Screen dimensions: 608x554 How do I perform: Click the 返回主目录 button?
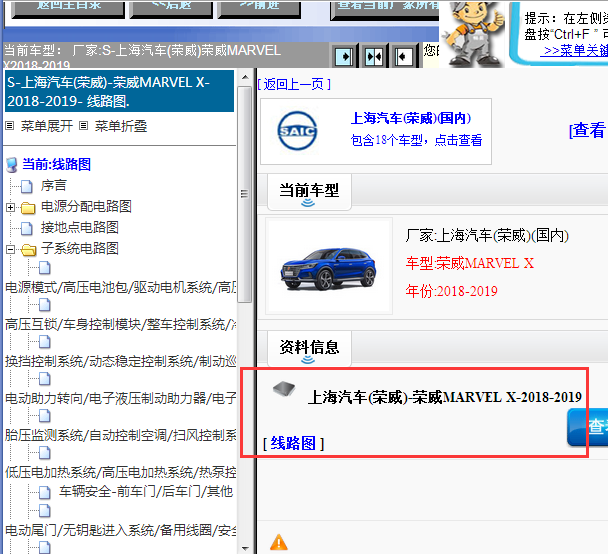point(68,9)
